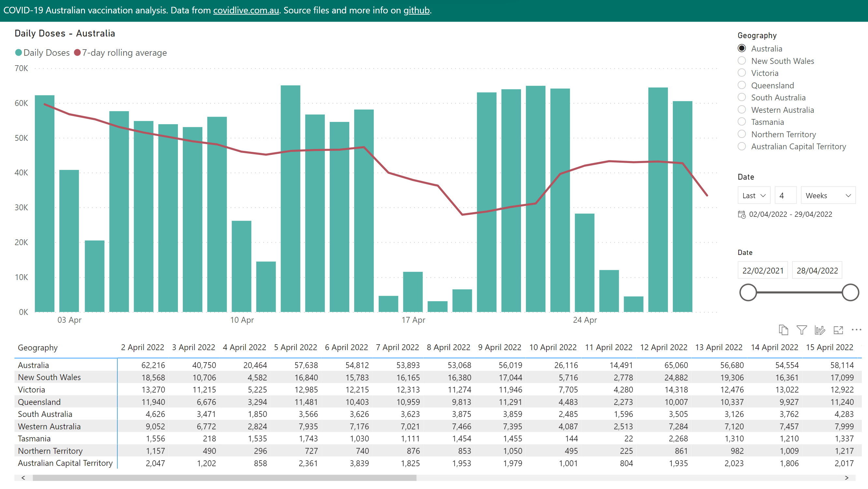This screenshot has width=868, height=489.
Task: Click Australia cell value 62,216
Action: [x=153, y=365]
